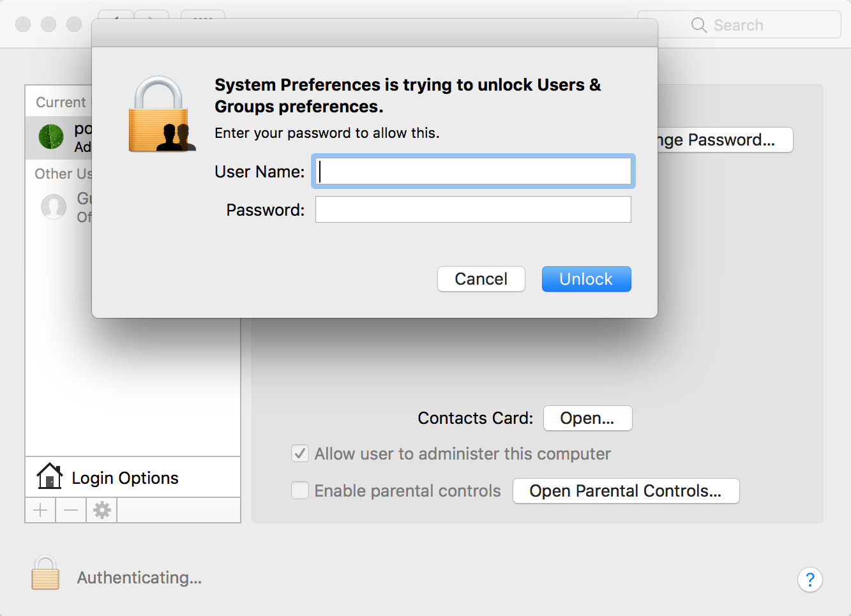The width and height of the screenshot is (851, 616).
Task: Click the Change Password button
Action: [725, 140]
